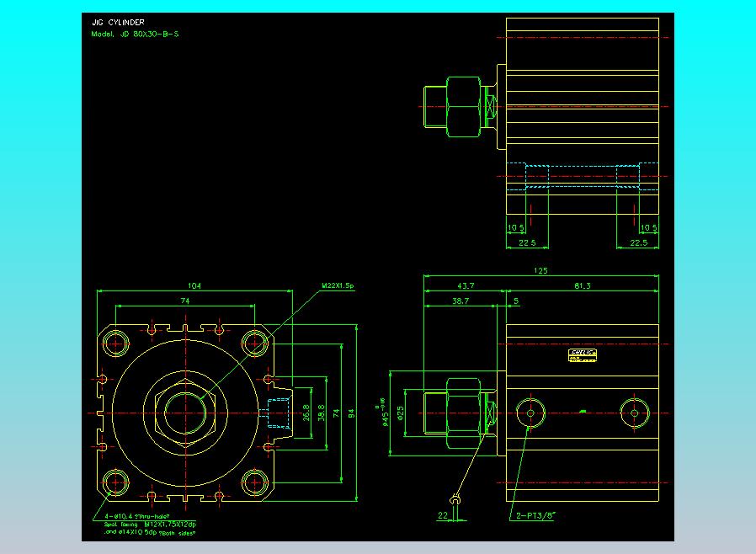Click the "JIG CYLINDER" title text
Screen dimensions: 756x554
118,22
